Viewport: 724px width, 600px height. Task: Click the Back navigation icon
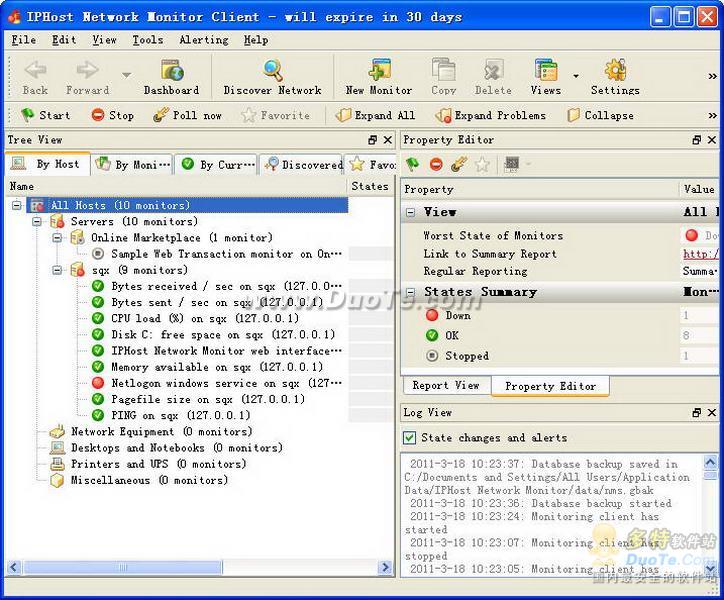click(35, 77)
